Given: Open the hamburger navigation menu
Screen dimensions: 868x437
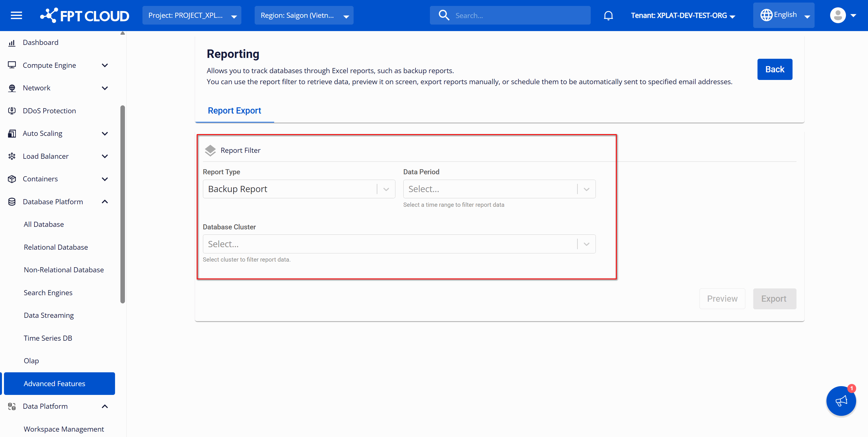Looking at the screenshot, I should click(x=16, y=16).
